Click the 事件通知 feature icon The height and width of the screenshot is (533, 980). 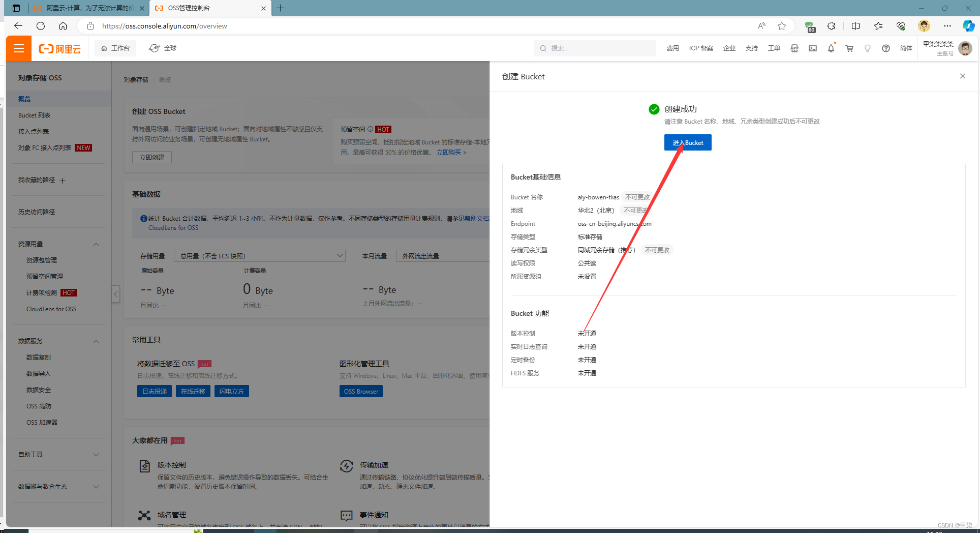click(x=347, y=515)
